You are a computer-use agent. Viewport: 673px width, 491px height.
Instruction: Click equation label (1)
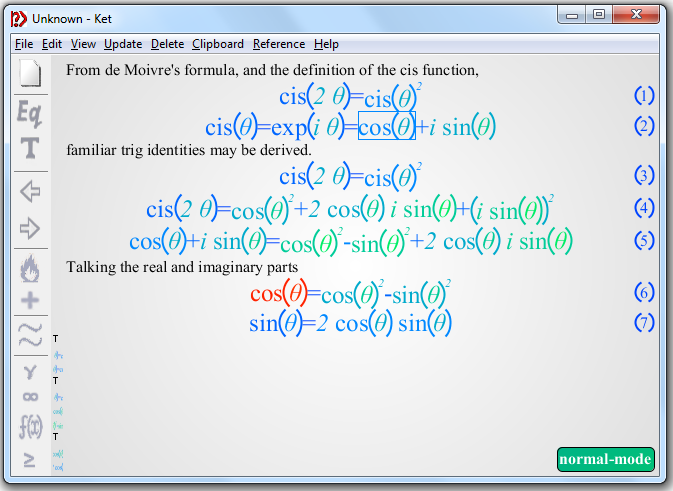pyautogui.click(x=644, y=96)
